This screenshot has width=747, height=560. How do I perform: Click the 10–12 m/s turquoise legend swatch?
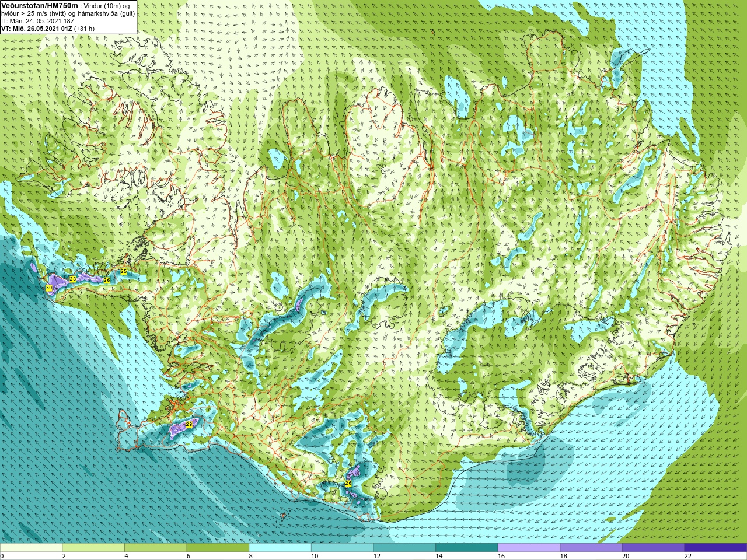342,548
